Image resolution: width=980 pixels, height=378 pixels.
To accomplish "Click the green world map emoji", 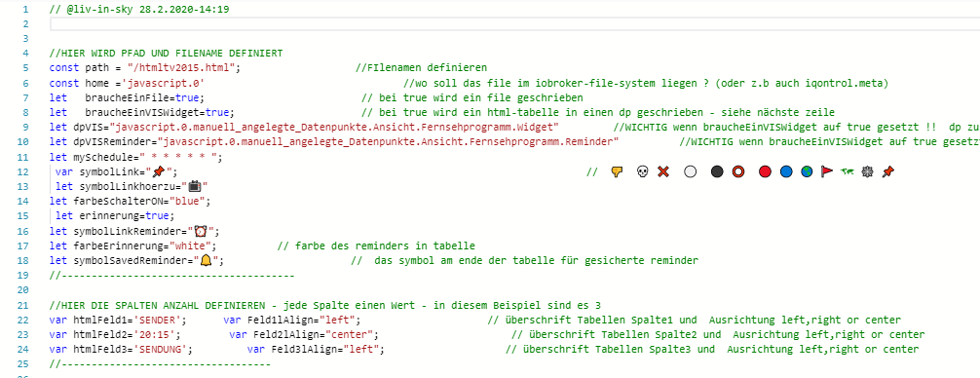I will (x=848, y=171).
